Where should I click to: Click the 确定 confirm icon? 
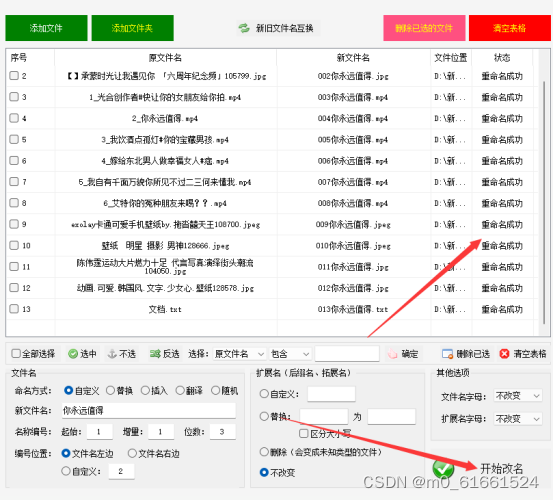392,354
